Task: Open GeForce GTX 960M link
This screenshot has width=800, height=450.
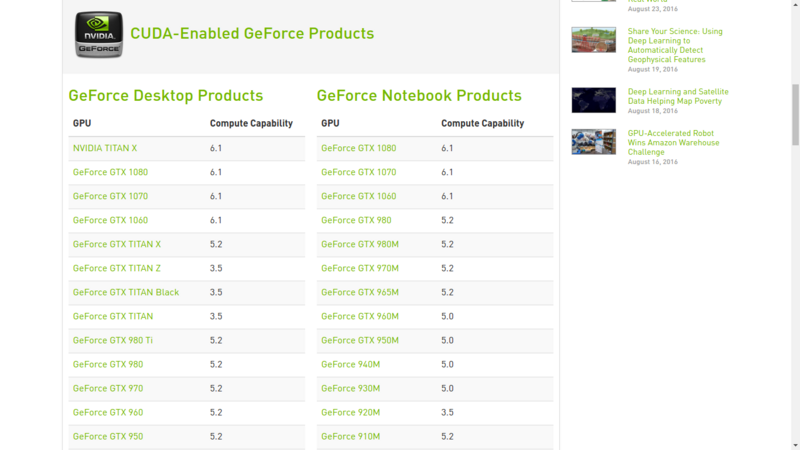Action: coord(360,316)
